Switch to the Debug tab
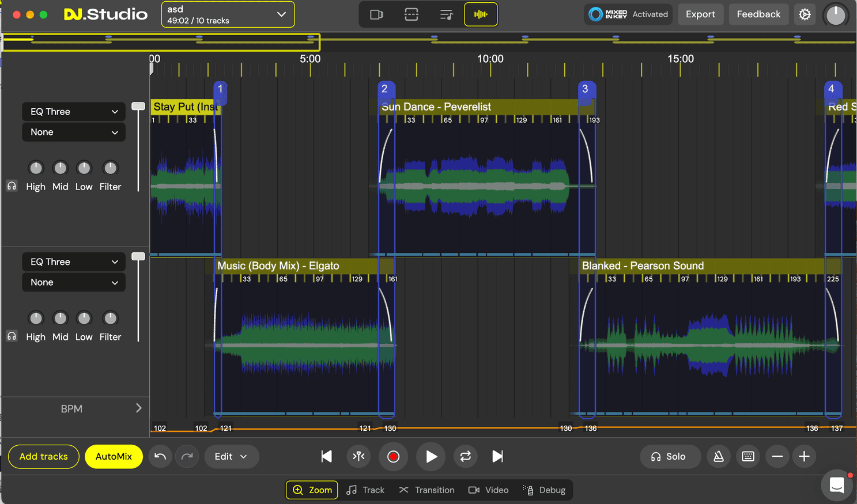Image resolution: width=857 pixels, height=504 pixels. click(545, 490)
